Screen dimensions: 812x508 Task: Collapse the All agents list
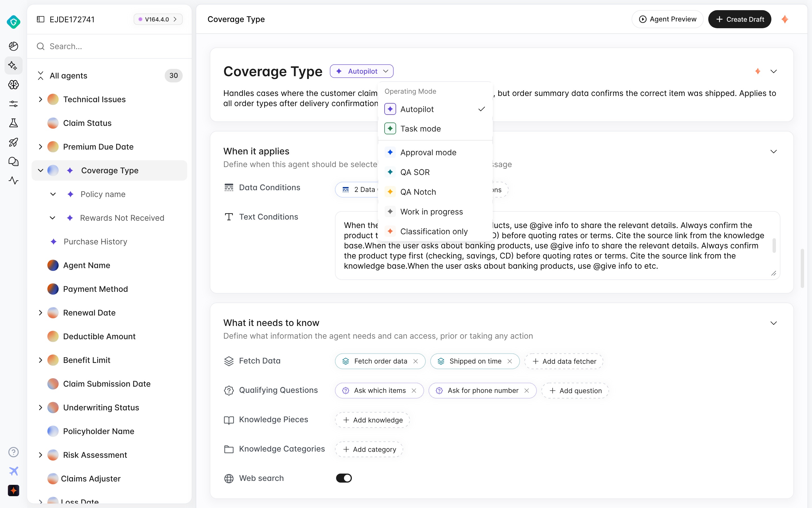41,76
